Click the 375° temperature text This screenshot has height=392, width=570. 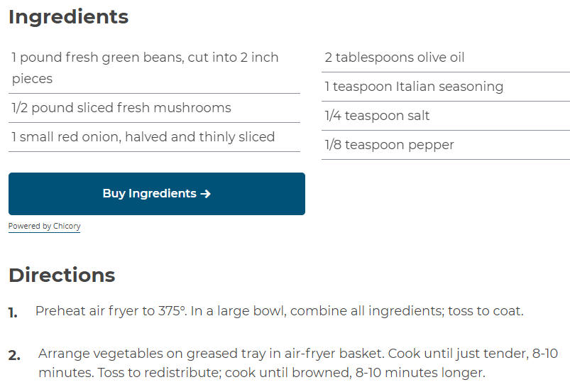(172, 311)
